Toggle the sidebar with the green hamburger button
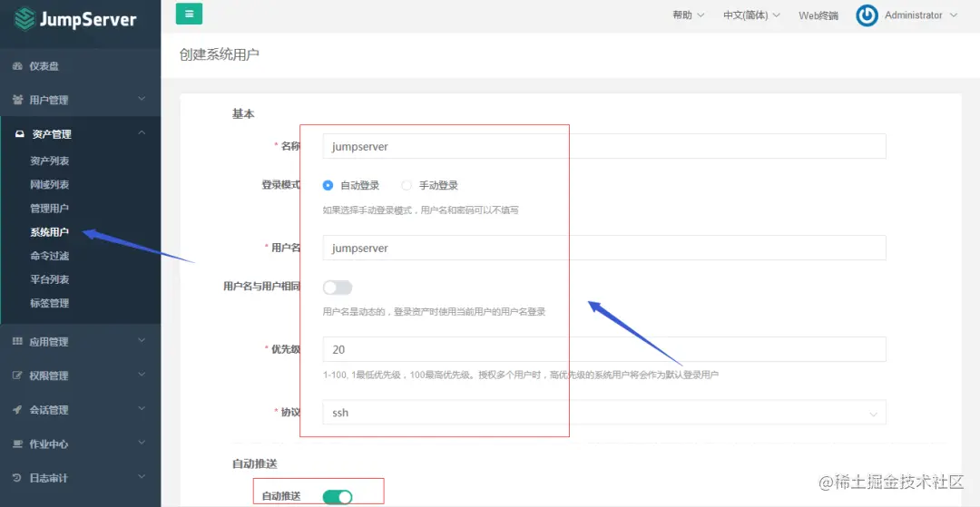This screenshot has width=980, height=507. pos(189,14)
